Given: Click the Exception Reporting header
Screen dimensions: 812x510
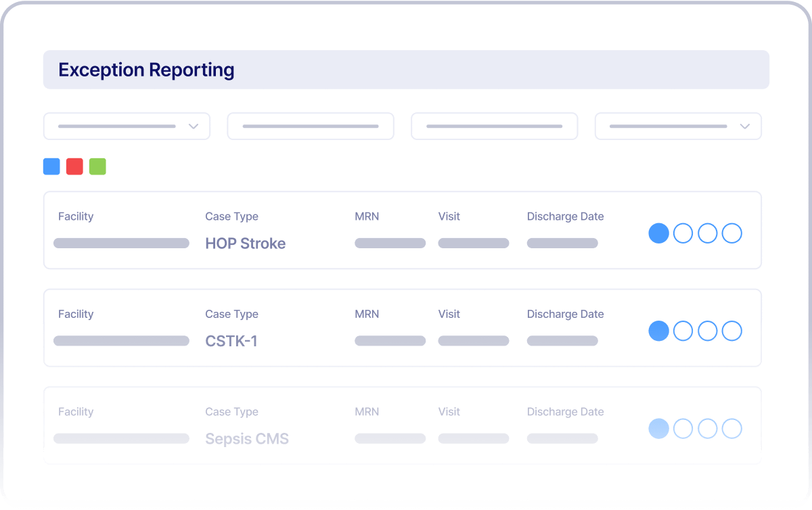Looking at the screenshot, I should (x=146, y=70).
